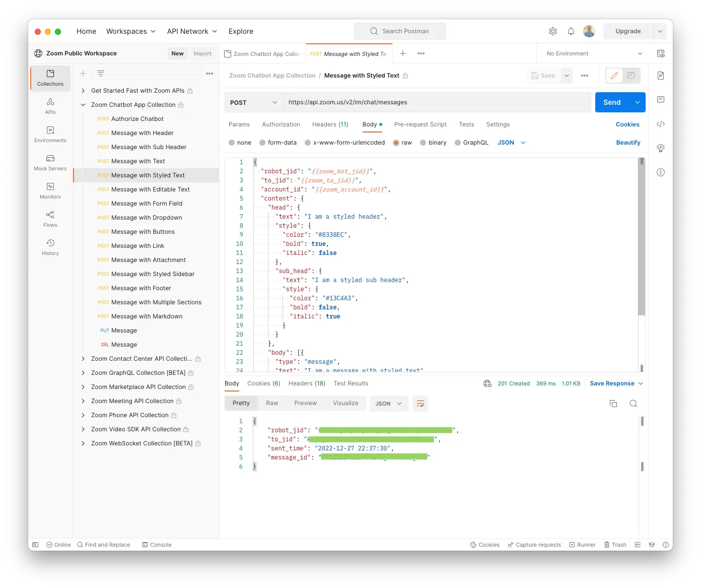Open the Runner from the status bar
The width and height of the screenshot is (701, 588).
[x=583, y=545]
